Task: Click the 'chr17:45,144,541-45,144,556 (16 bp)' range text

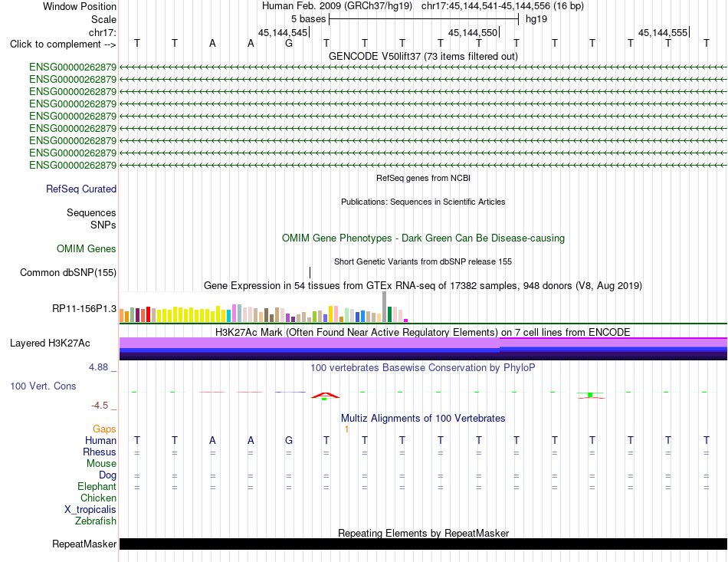Action: pyautogui.click(x=503, y=6)
